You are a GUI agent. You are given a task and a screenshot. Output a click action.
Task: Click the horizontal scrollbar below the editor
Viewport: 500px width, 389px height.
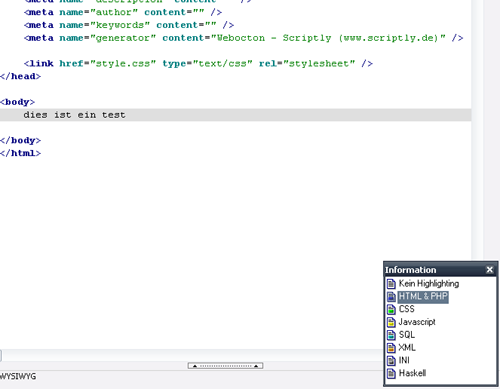[x=192, y=355]
